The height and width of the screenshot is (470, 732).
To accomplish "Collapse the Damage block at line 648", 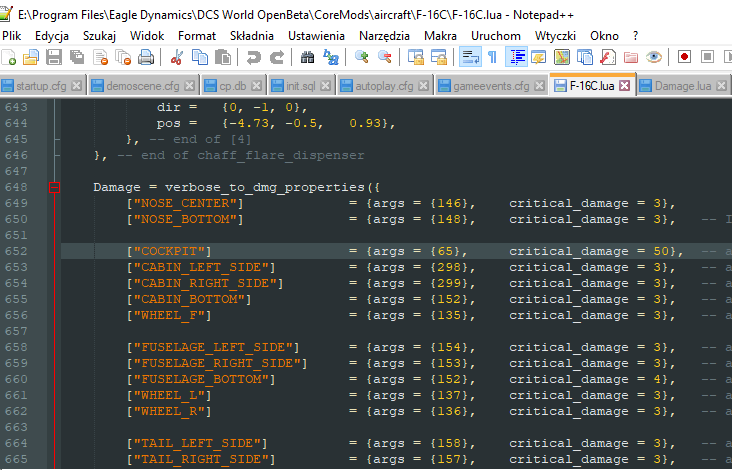I will click(x=55, y=187).
